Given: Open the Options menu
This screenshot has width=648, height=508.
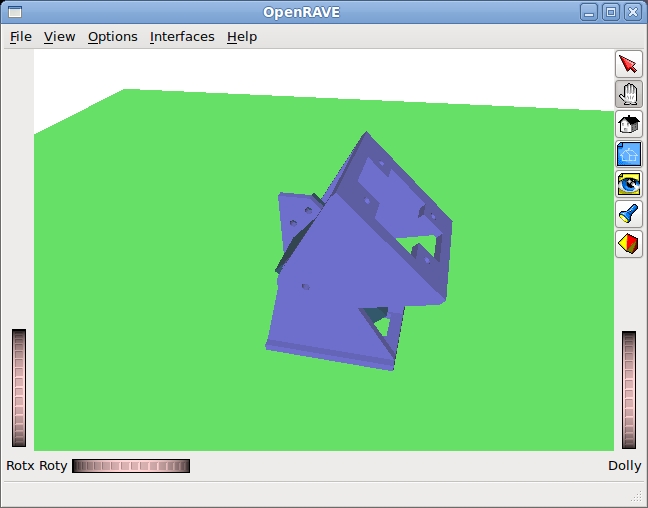Looking at the screenshot, I should click(x=112, y=37).
